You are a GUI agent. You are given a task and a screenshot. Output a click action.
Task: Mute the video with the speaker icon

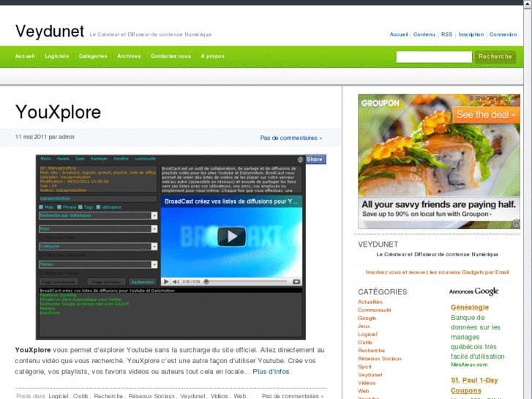pyautogui.click(x=176, y=282)
